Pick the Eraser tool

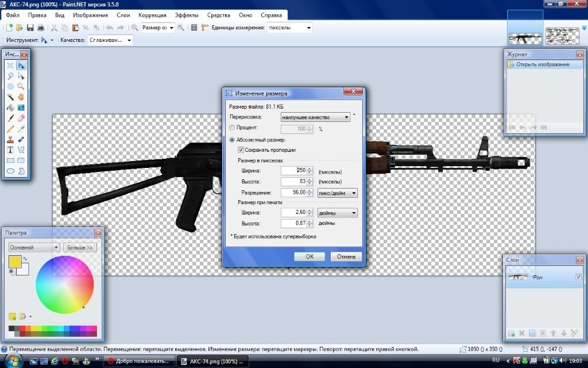[x=21, y=117]
